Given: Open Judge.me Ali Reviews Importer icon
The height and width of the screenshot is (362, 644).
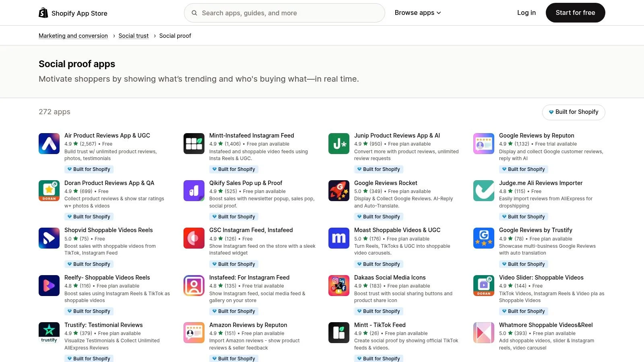Looking at the screenshot, I should pos(484,191).
